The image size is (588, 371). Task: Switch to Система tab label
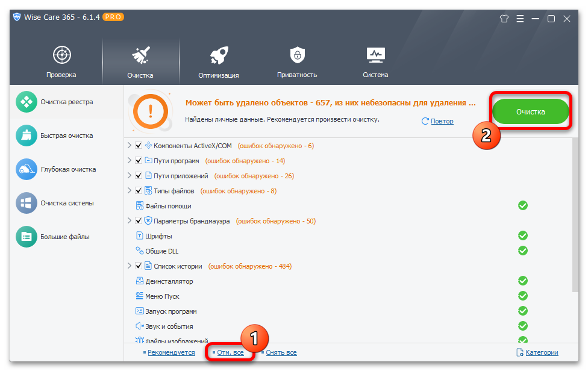click(x=375, y=75)
